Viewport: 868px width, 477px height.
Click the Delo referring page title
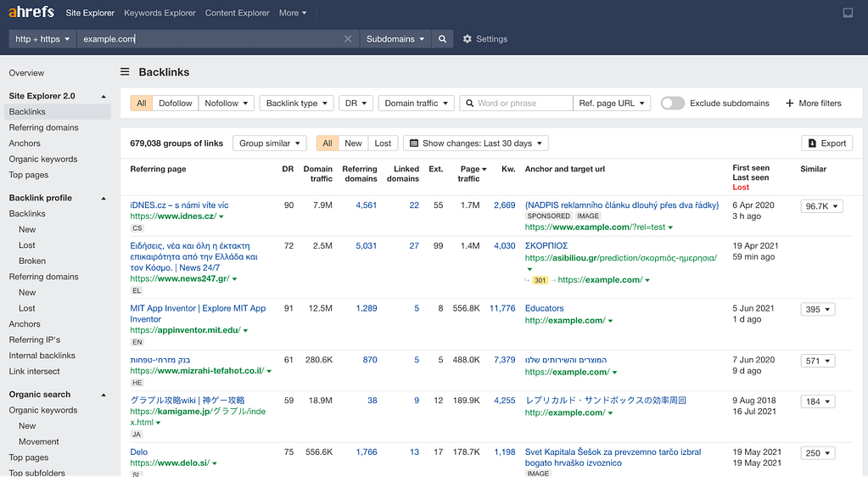pos(139,452)
